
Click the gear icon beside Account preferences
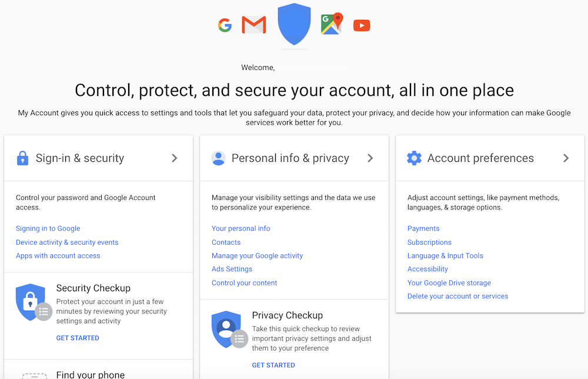point(414,158)
